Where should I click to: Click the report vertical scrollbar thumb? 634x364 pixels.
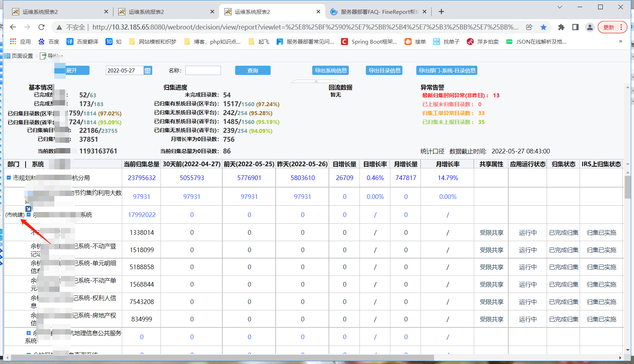627,187
